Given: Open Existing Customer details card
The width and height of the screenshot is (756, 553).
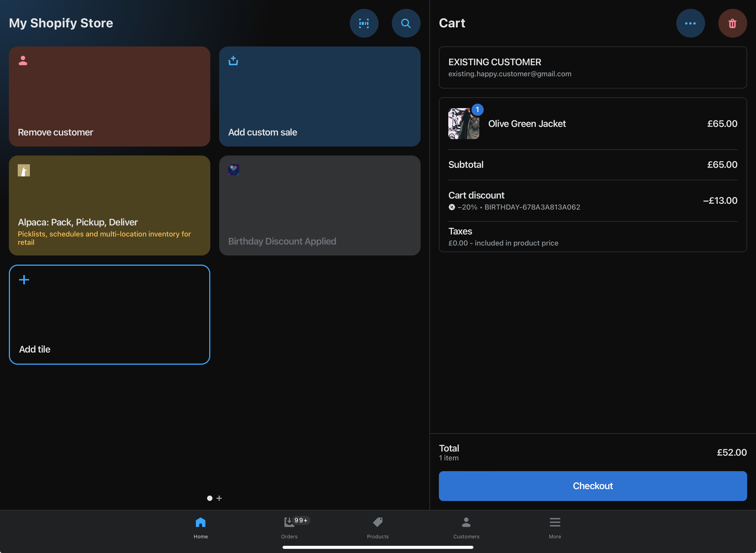Looking at the screenshot, I should click(x=592, y=67).
